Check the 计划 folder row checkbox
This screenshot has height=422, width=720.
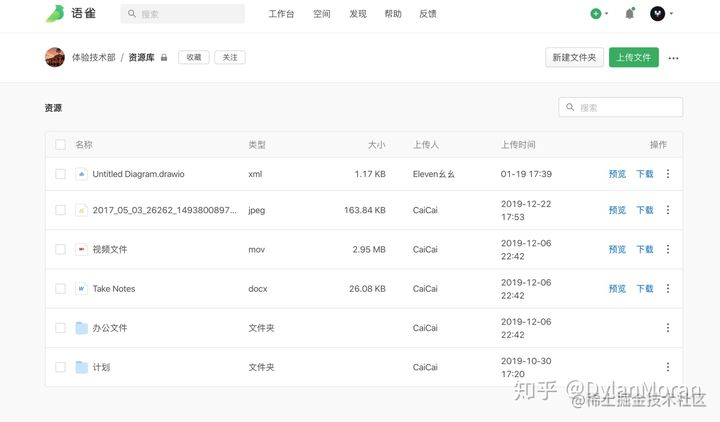point(60,367)
